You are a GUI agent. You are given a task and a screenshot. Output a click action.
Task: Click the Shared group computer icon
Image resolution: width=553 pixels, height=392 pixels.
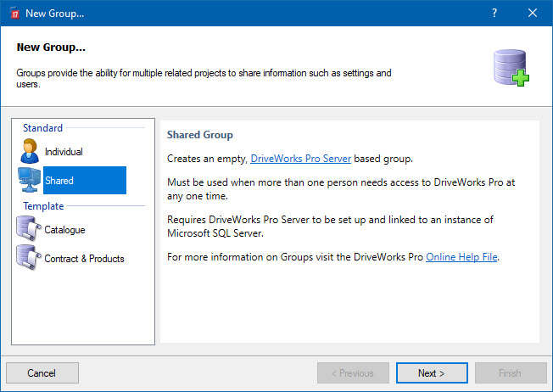(x=30, y=180)
